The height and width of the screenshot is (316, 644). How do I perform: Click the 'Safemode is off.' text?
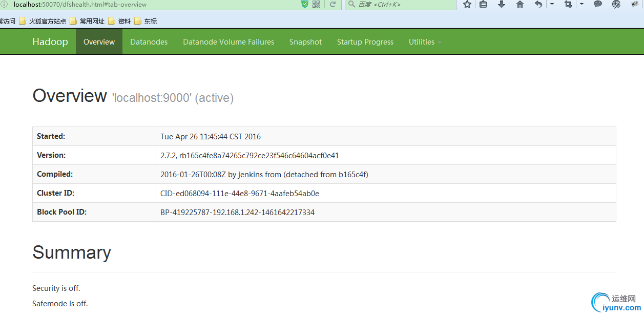click(60, 304)
